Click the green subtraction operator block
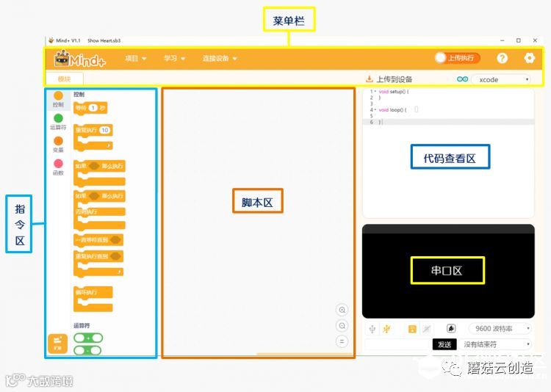 (87, 350)
